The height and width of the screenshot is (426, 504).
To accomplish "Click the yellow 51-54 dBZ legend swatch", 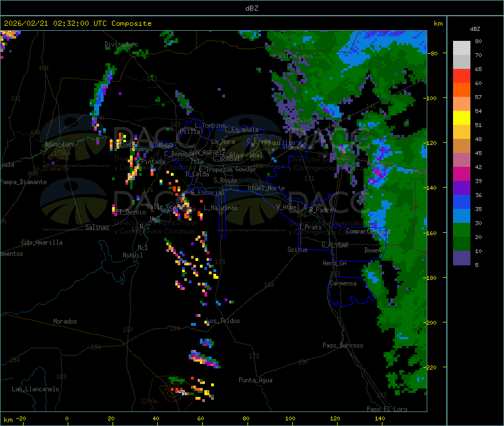I will (461, 118).
